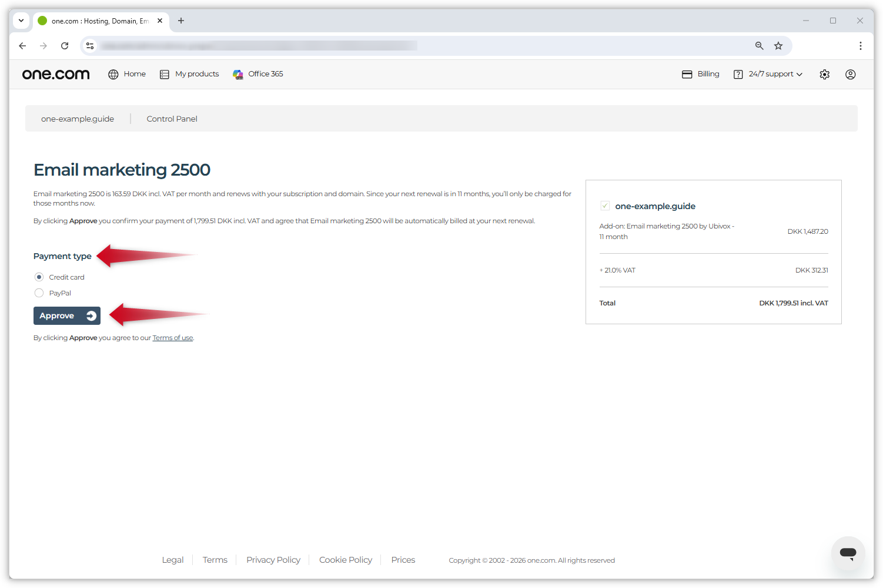
Task: Open Control Panel tab
Action: 172,119
